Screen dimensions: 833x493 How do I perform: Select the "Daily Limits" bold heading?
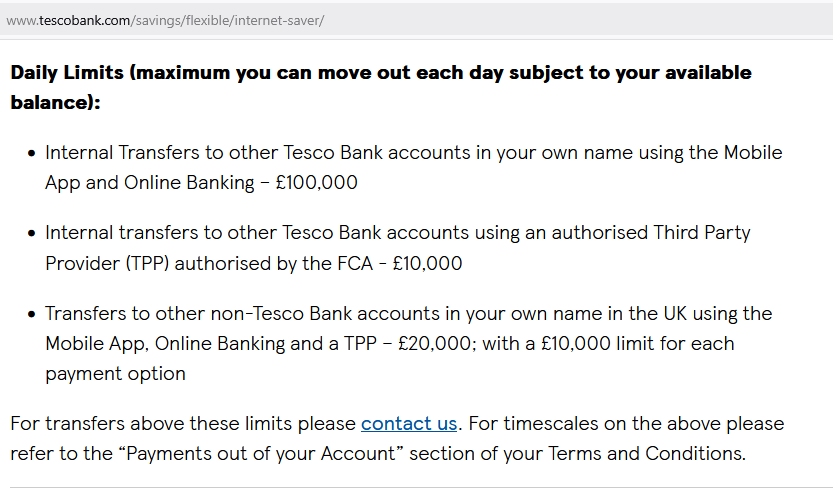pos(67,72)
